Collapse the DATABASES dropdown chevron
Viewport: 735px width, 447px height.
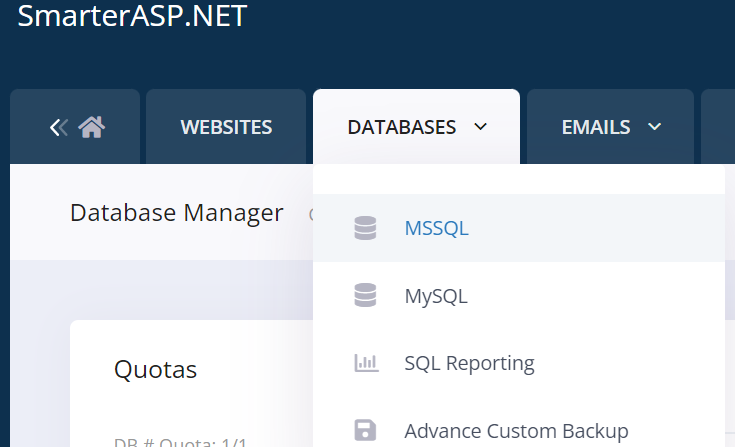480,127
